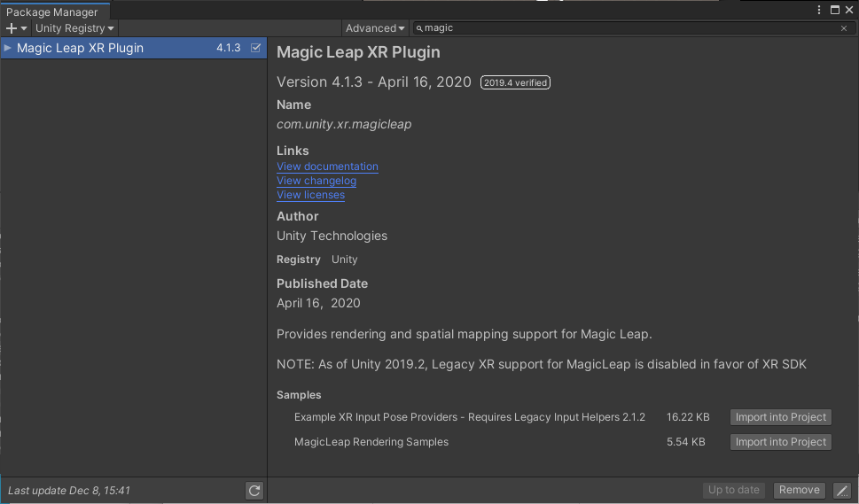Maximize the Package Manager window
Screen dimensions: 859x504
coord(835,10)
